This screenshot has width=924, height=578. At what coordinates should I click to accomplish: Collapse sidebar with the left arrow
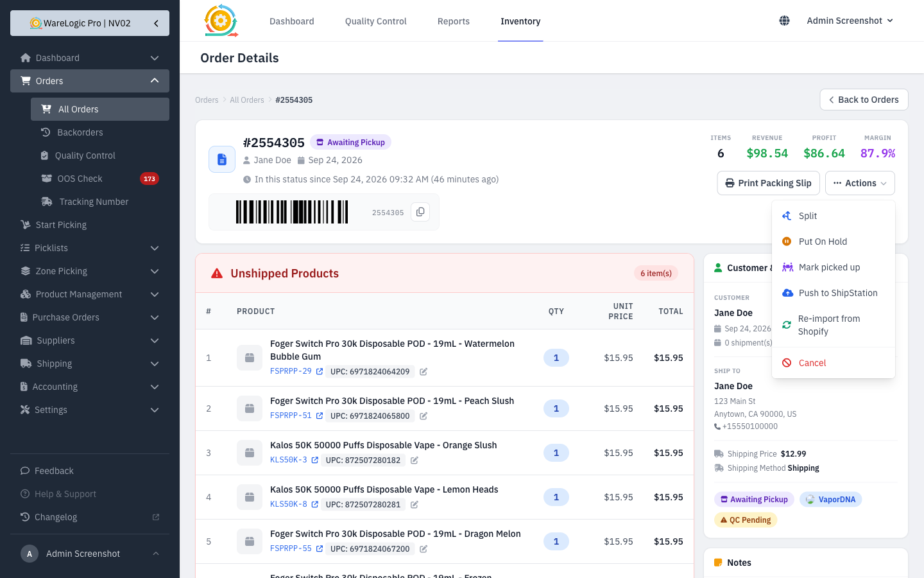(156, 23)
